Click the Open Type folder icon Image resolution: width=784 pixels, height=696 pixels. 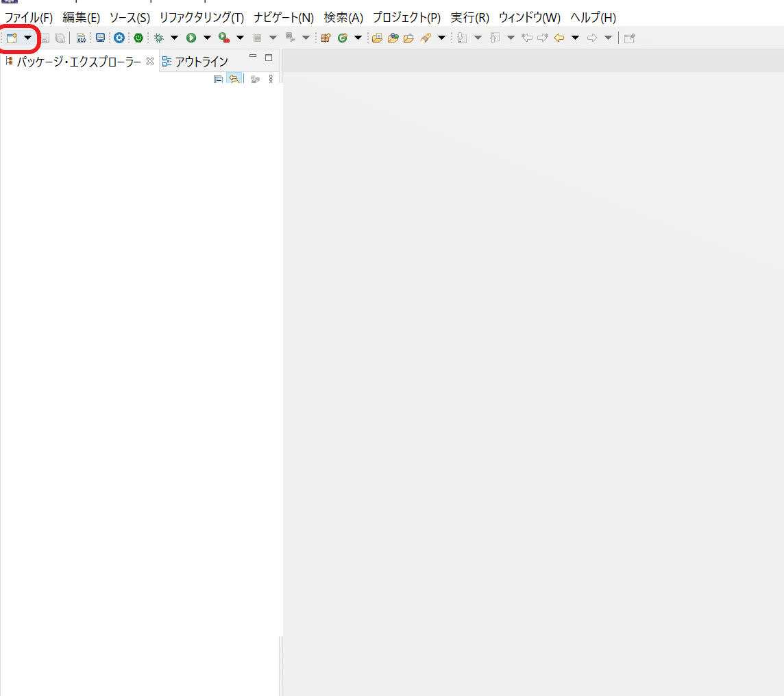378,38
